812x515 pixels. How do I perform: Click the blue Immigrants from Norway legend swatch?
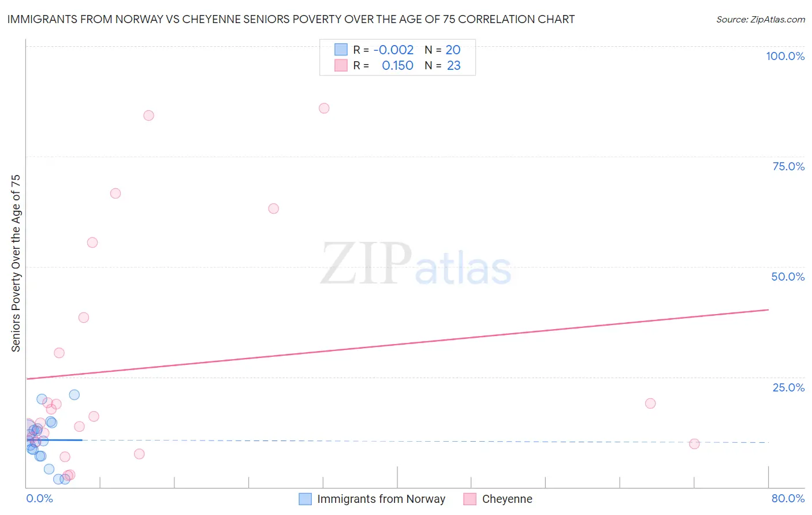(305, 499)
